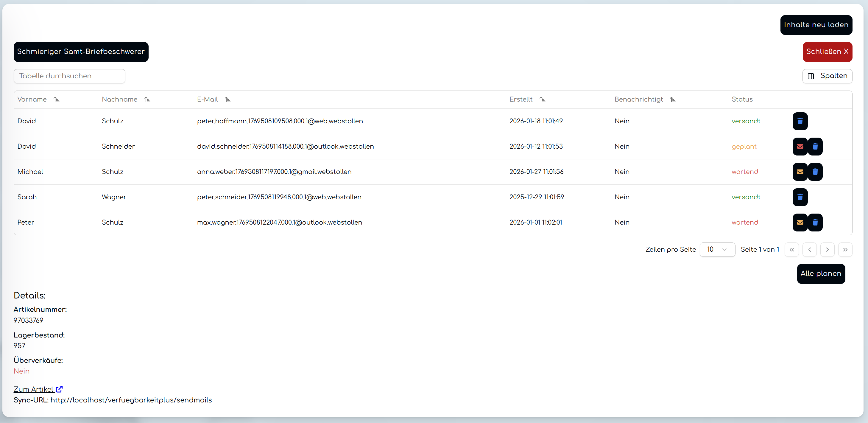Viewport: 868px width, 423px height.
Task: Sort the table by Vorname
Action: point(57,99)
